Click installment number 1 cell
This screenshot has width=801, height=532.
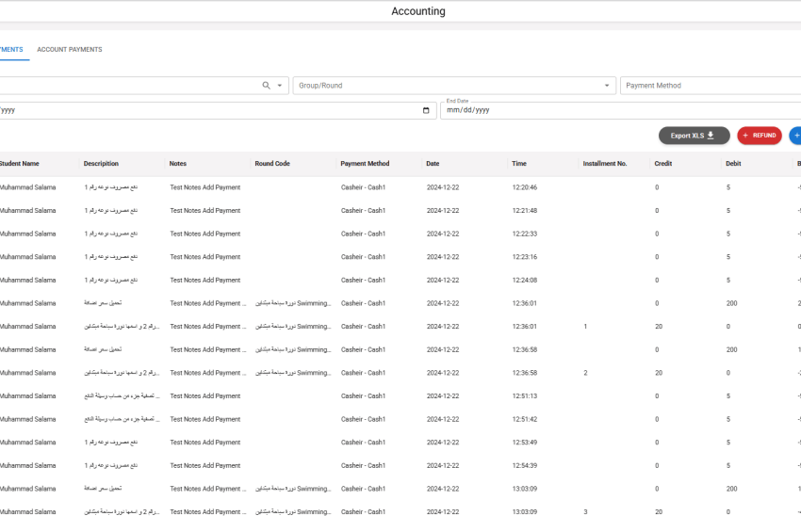[585, 326]
